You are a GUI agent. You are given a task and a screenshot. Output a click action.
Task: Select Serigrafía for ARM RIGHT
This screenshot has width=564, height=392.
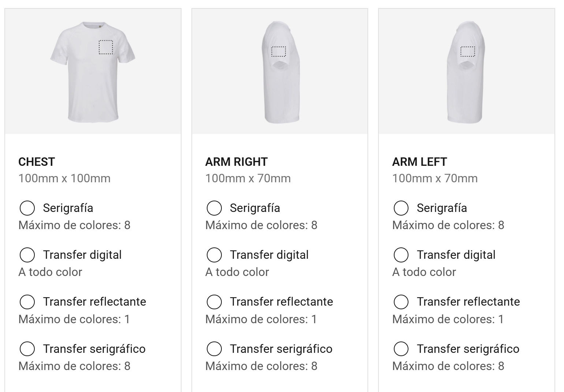pyautogui.click(x=214, y=208)
